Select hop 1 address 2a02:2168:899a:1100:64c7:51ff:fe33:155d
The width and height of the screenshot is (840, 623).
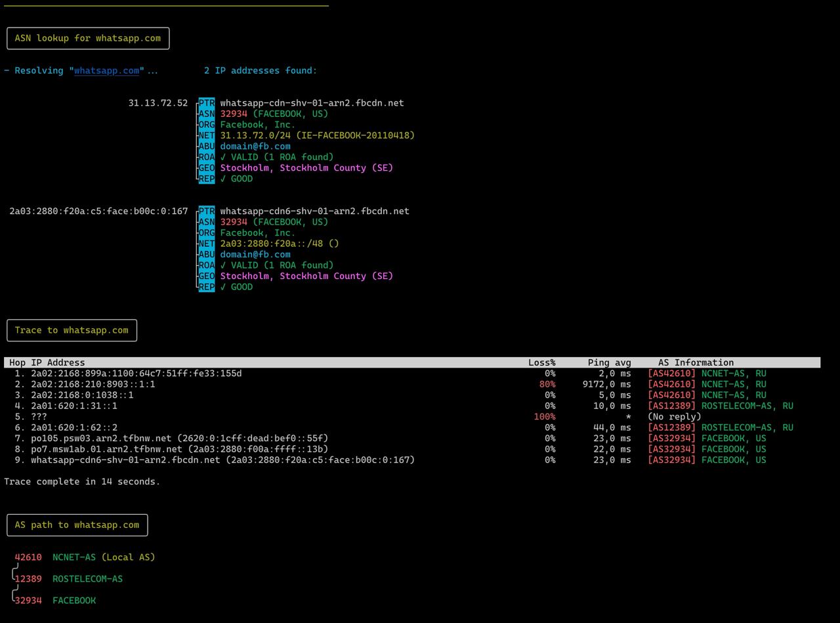point(136,374)
